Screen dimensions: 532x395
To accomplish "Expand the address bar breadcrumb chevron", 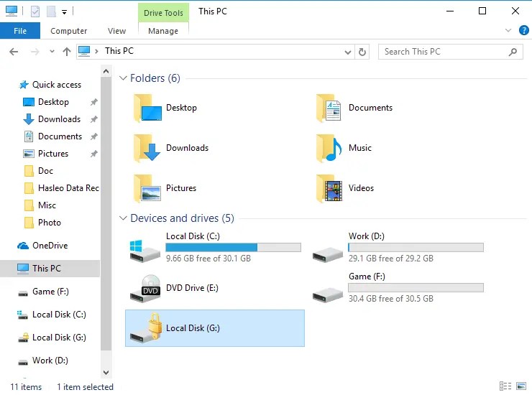I will coord(97,51).
